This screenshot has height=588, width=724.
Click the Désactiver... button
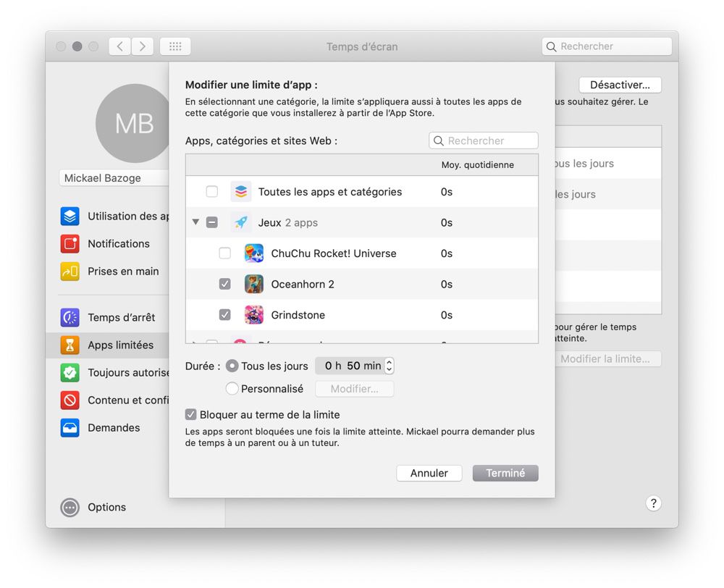[620, 85]
